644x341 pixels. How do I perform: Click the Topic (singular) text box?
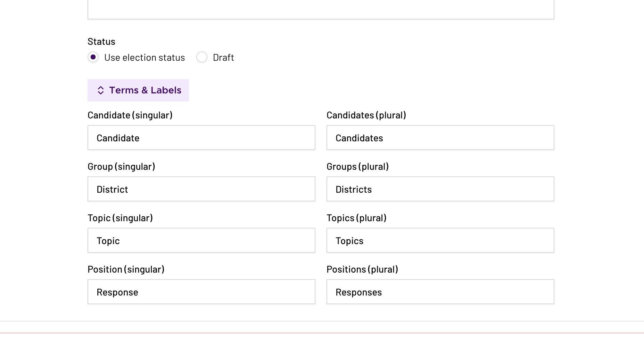pyautogui.click(x=201, y=241)
